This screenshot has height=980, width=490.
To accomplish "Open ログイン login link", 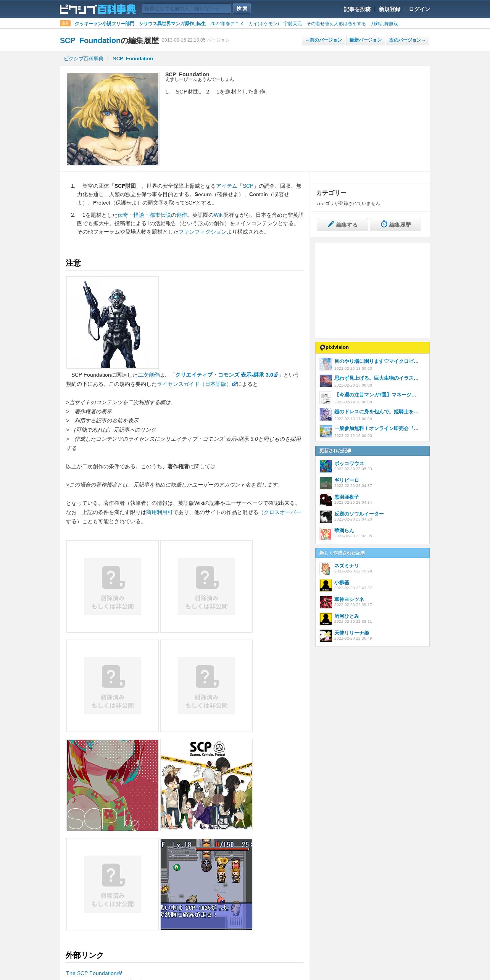I will pyautogui.click(x=419, y=9).
